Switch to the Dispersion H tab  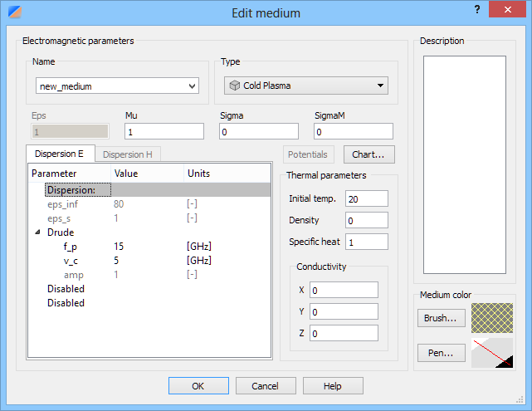pos(128,154)
